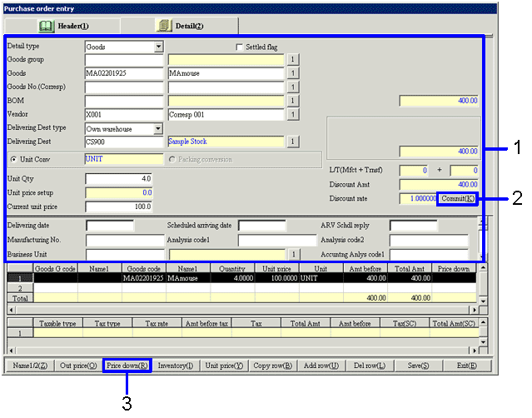Select row 1 header in goods grid

pos(20,278)
